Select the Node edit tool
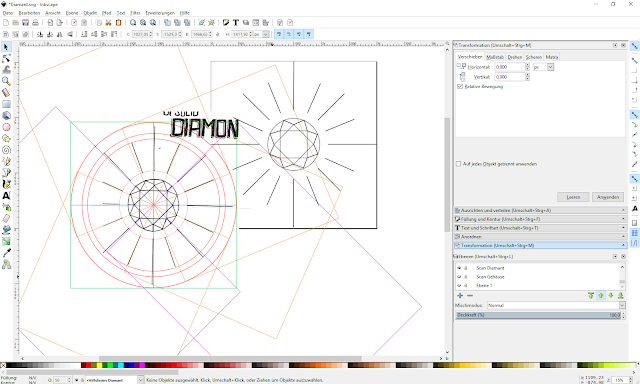The width and height of the screenshot is (640, 384). (x=6, y=58)
